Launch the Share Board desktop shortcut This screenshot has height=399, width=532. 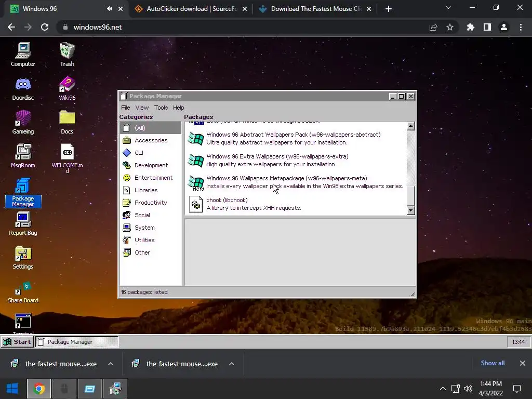point(23,292)
